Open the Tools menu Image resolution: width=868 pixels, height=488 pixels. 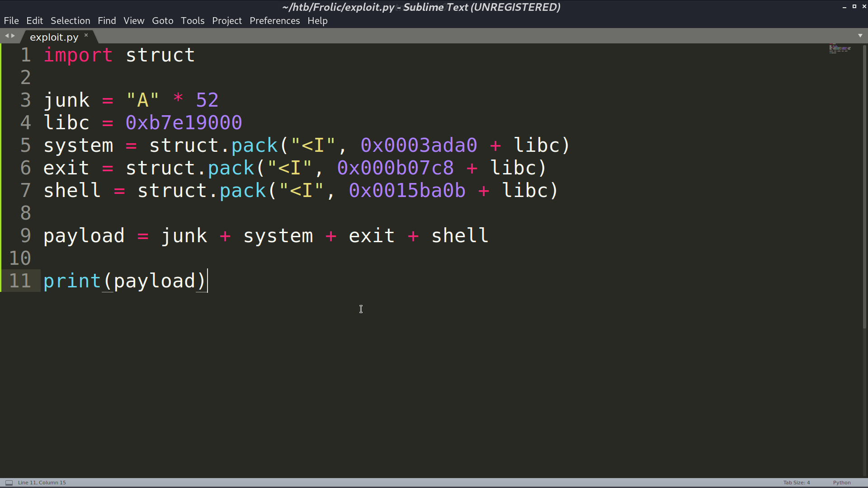(193, 21)
